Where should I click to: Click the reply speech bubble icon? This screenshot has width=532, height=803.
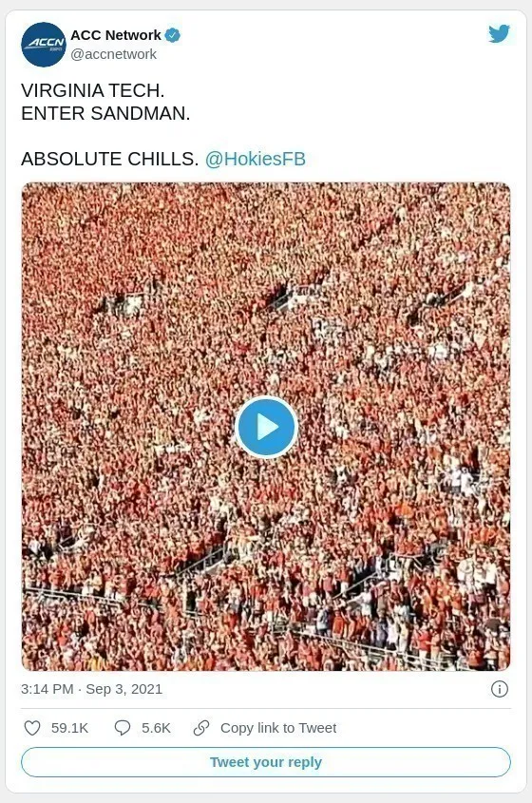pyautogui.click(x=123, y=728)
